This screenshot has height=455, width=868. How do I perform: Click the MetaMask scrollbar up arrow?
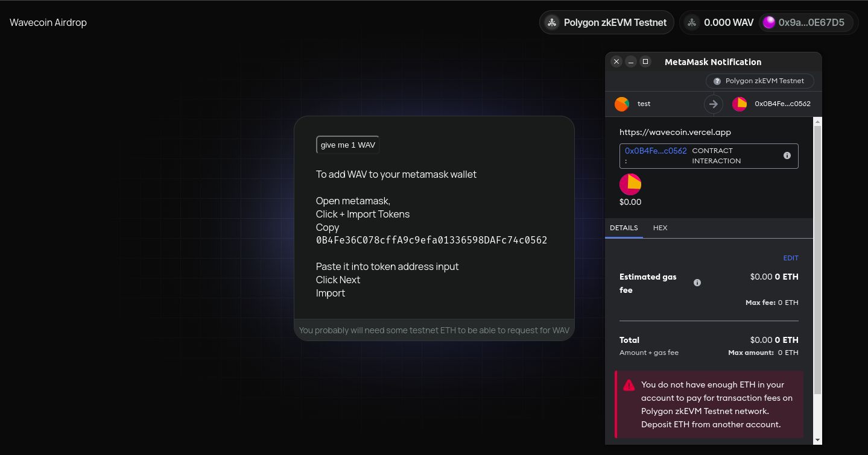(817, 122)
